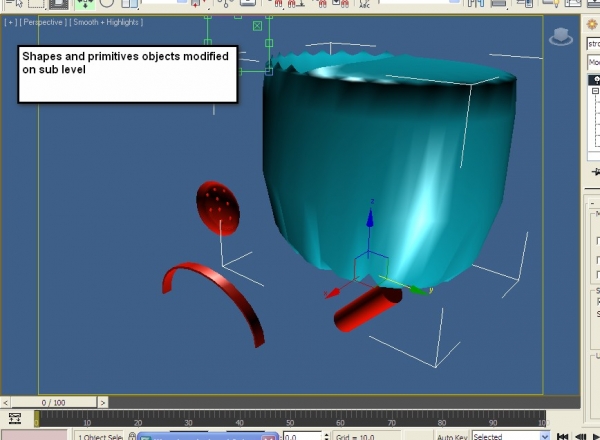Screen dimensions: 600x440
Task: Open the Selected key filter dropdown
Action: (x=510, y=436)
